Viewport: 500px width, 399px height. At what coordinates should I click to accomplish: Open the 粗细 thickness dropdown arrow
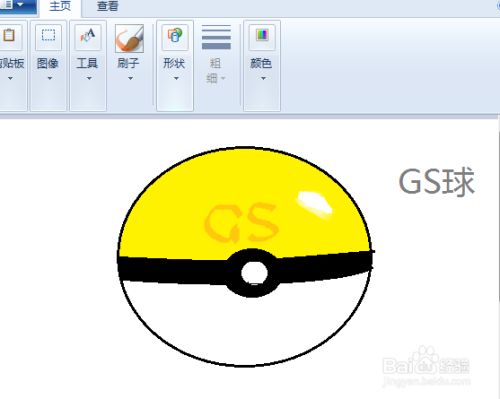223,79
